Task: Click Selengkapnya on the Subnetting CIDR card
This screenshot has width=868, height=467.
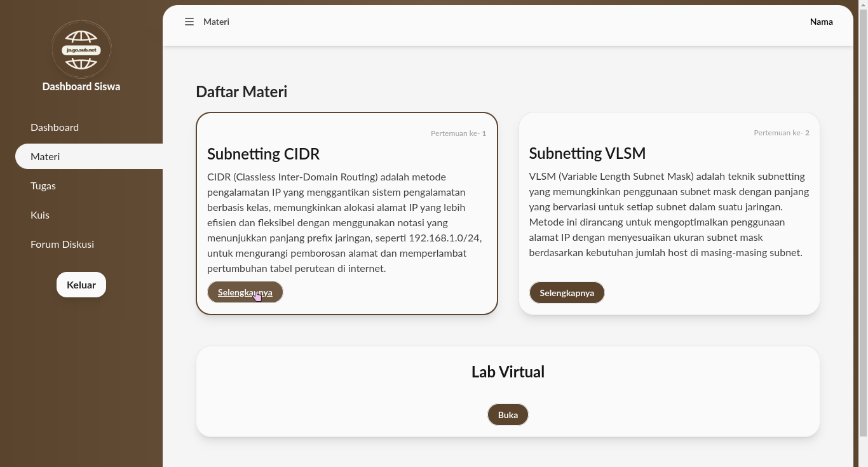Action: coord(245,292)
